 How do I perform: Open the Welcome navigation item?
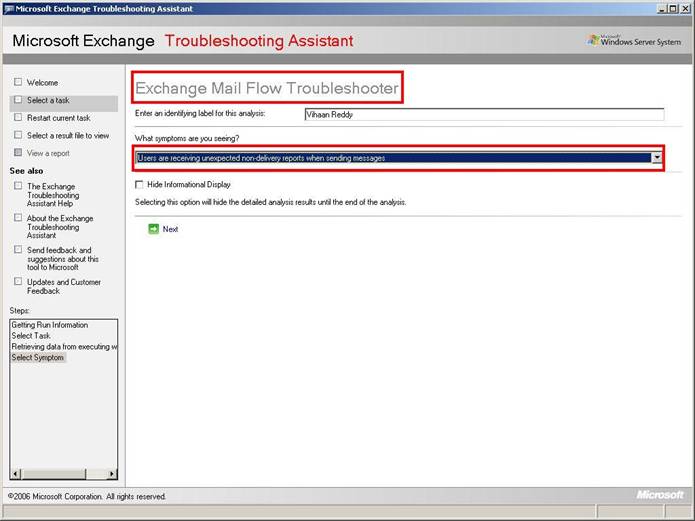tap(43, 82)
